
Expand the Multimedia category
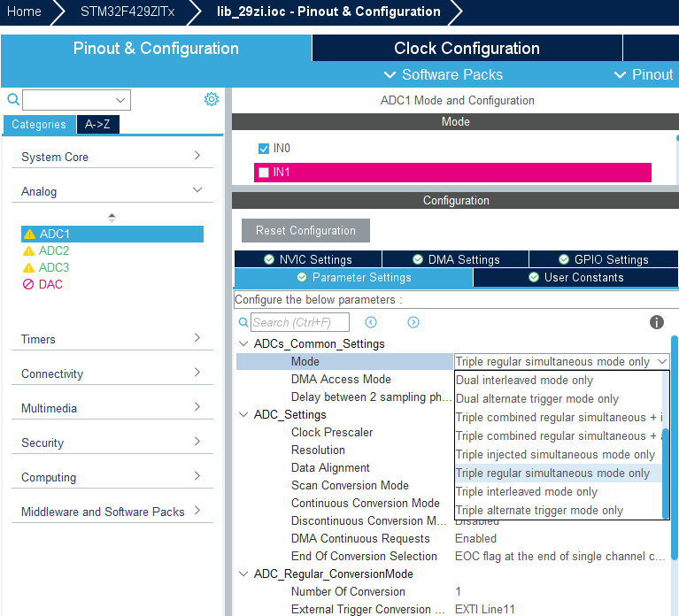[x=197, y=407]
